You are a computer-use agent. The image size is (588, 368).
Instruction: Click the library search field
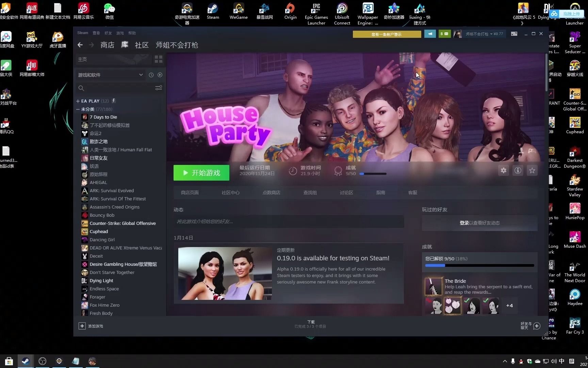point(119,88)
